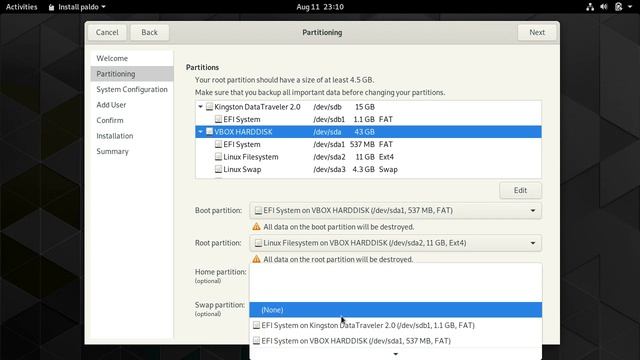Screen dimensions: 640x360
Task: Select the Partitioning step in sidebar
Action: click(x=132, y=74)
